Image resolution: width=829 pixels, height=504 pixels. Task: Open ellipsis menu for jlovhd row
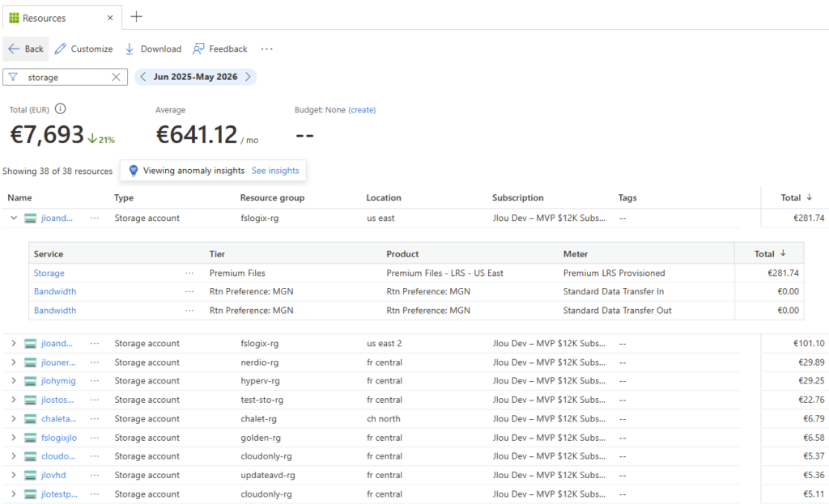95,475
